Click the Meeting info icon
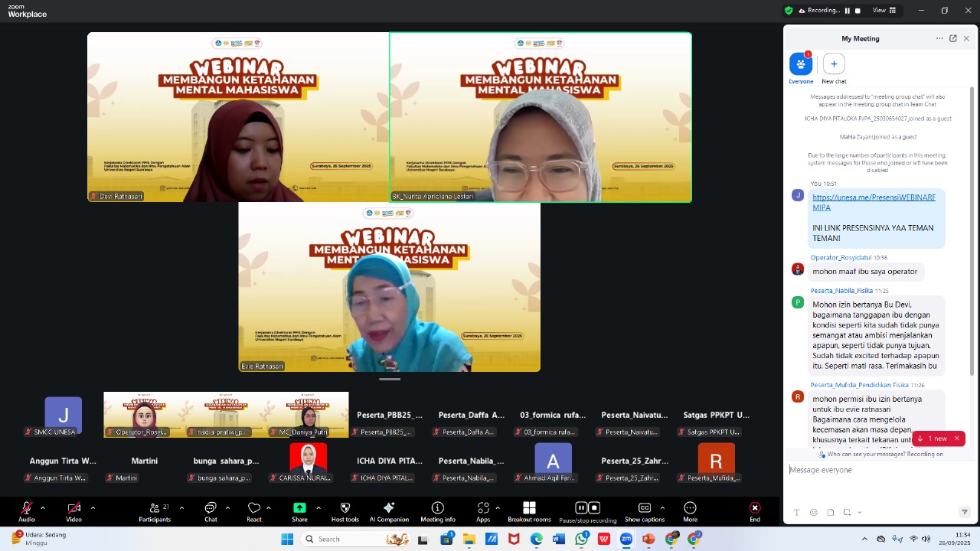980x551 pixels. click(x=437, y=511)
